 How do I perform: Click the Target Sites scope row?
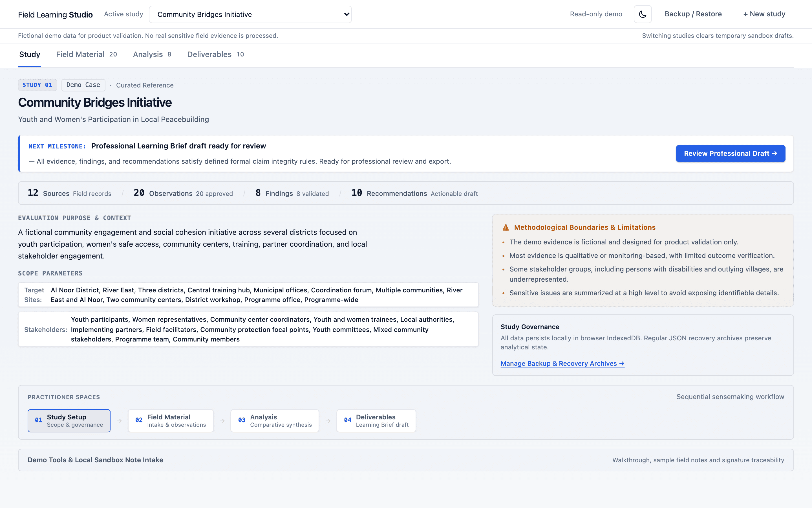248,295
